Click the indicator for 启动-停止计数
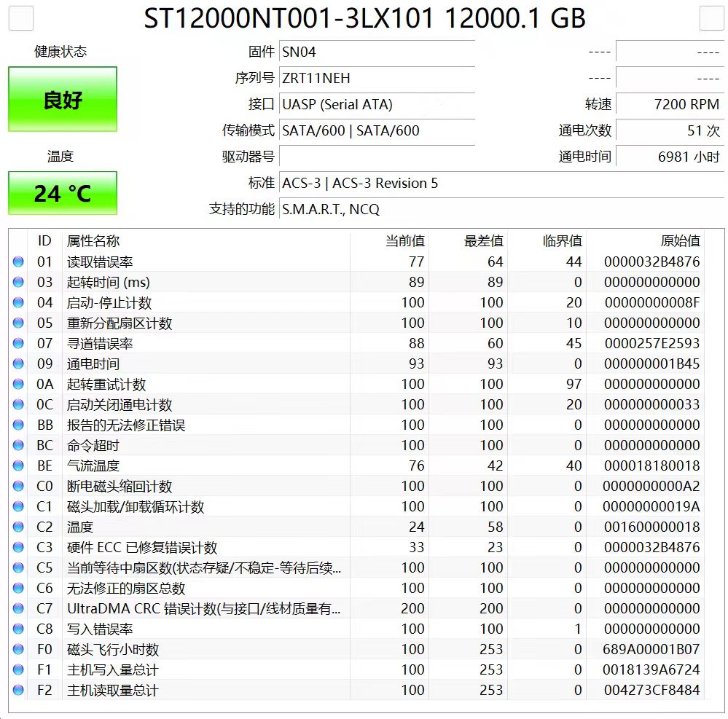The image size is (728, 719). (18, 302)
